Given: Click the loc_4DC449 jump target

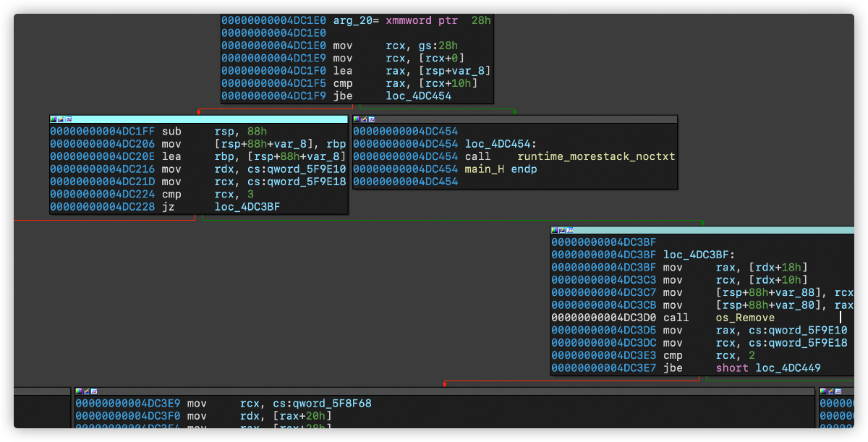Looking at the screenshot, I should 787,368.
